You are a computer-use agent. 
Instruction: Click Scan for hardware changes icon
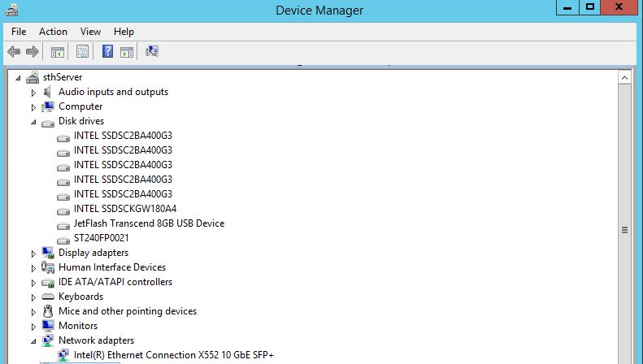pyautogui.click(x=152, y=52)
